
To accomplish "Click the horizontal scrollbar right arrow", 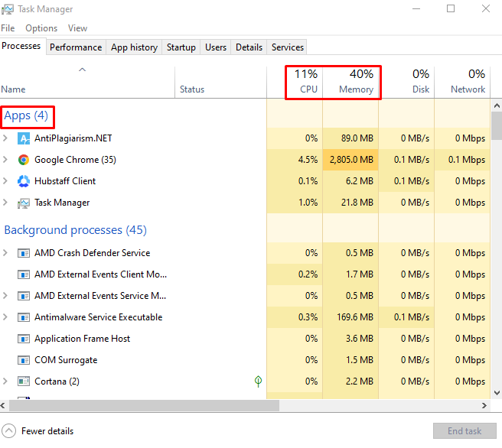I will (484, 405).
